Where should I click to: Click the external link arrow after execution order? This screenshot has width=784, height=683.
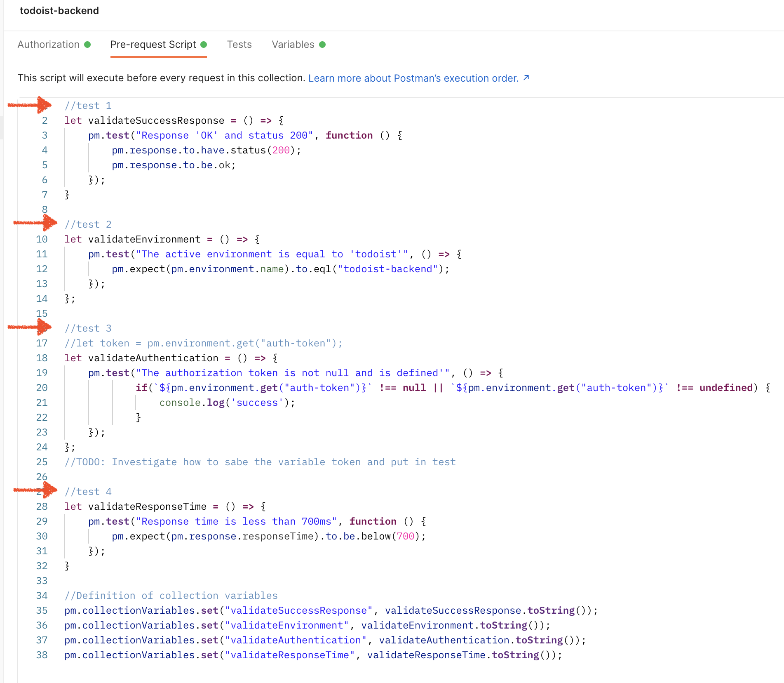526,77
